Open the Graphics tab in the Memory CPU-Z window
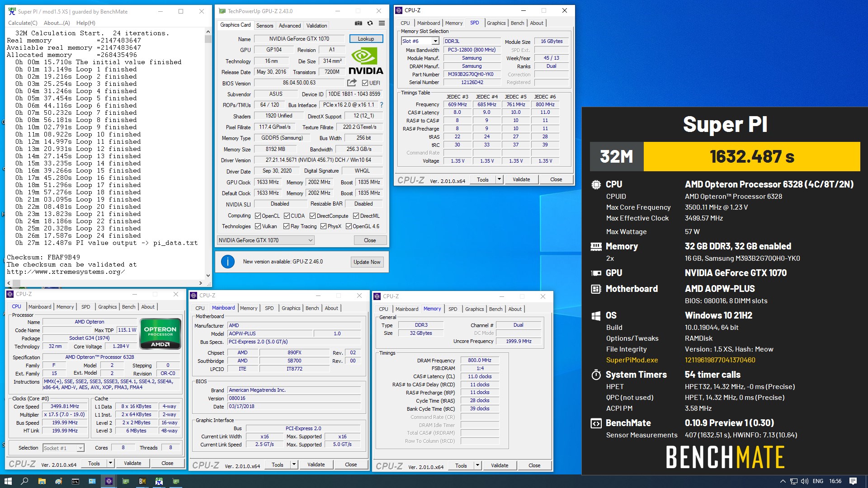Image resolution: width=868 pixels, height=488 pixels. 474,309
